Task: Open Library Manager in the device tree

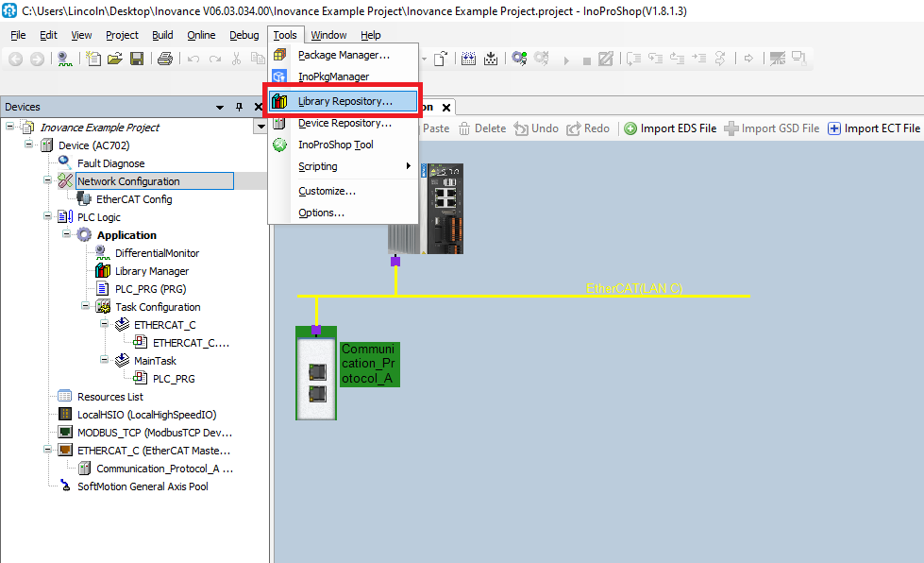Action: point(151,271)
